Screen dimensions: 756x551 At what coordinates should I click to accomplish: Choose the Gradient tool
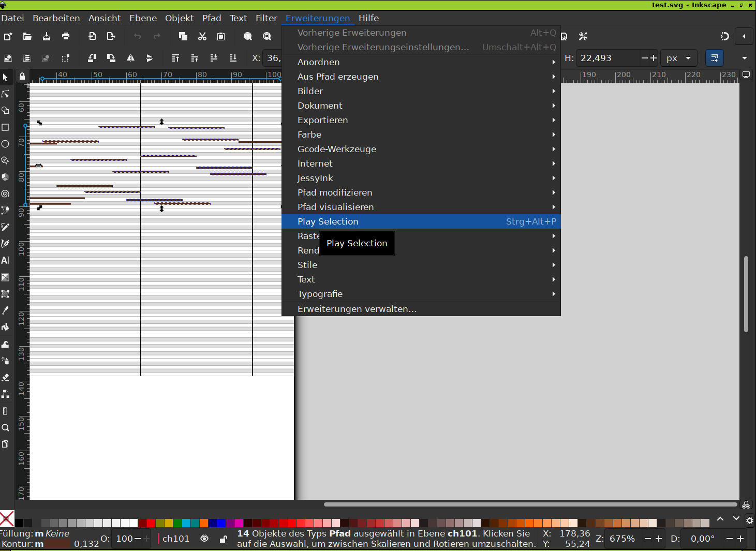click(x=6, y=277)
